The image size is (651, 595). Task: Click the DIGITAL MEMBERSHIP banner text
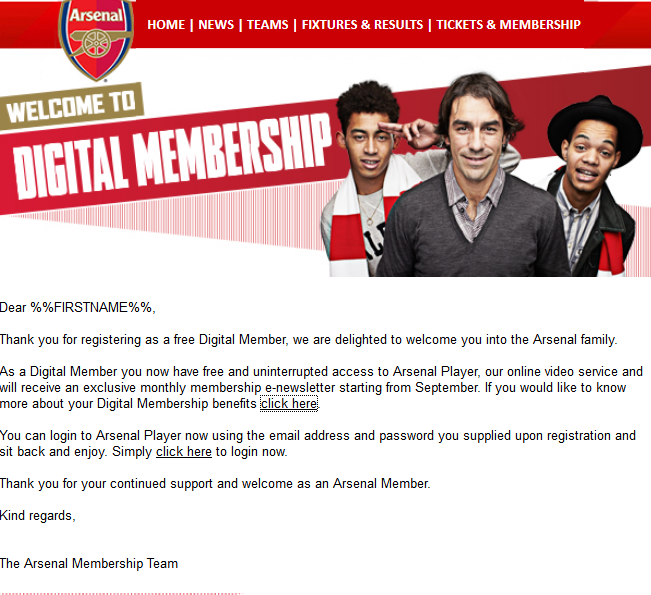click(172, 156)
